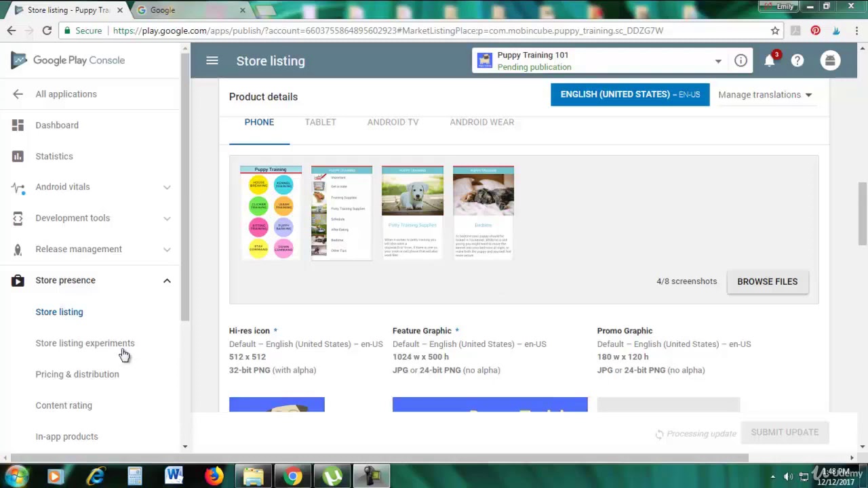
Task: Click the Pinterest extension icon
Action: (x=816, y=30)
